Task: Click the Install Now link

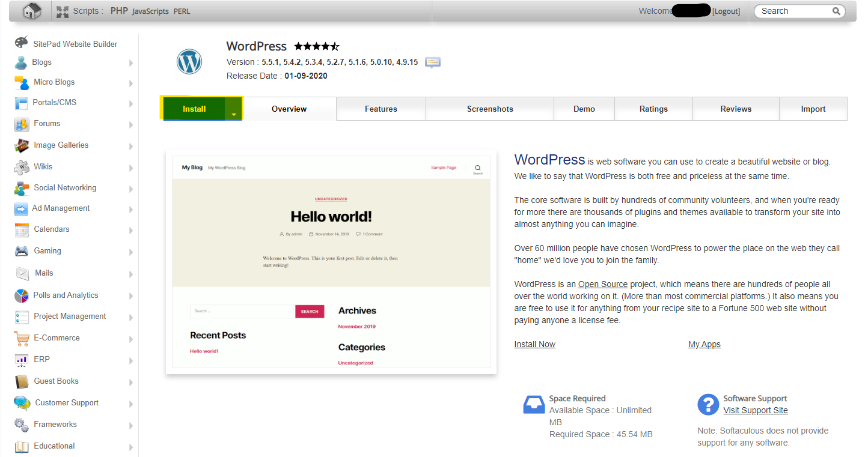Action: tap(534, 344)
